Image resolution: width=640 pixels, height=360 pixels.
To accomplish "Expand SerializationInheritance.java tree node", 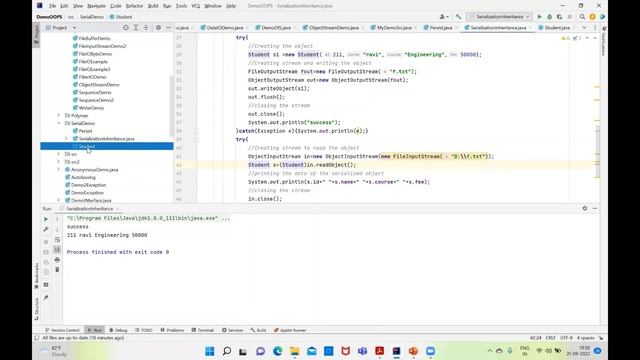I will [x=67, y=139].
